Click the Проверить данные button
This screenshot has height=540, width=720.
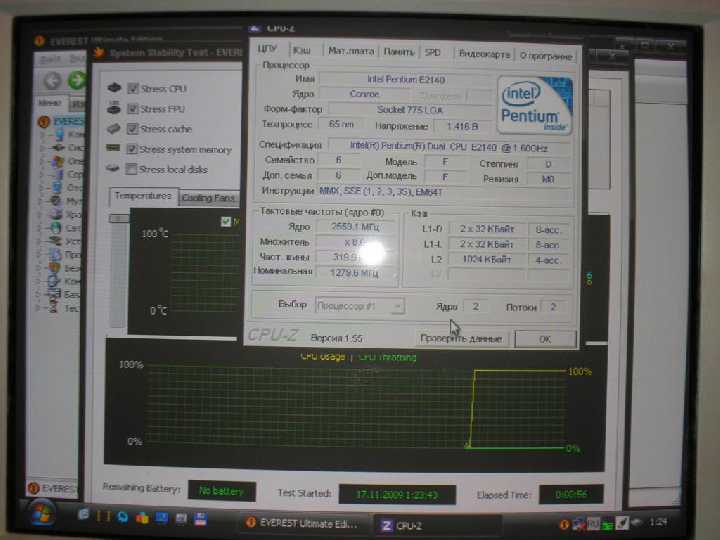coord(461,339)
